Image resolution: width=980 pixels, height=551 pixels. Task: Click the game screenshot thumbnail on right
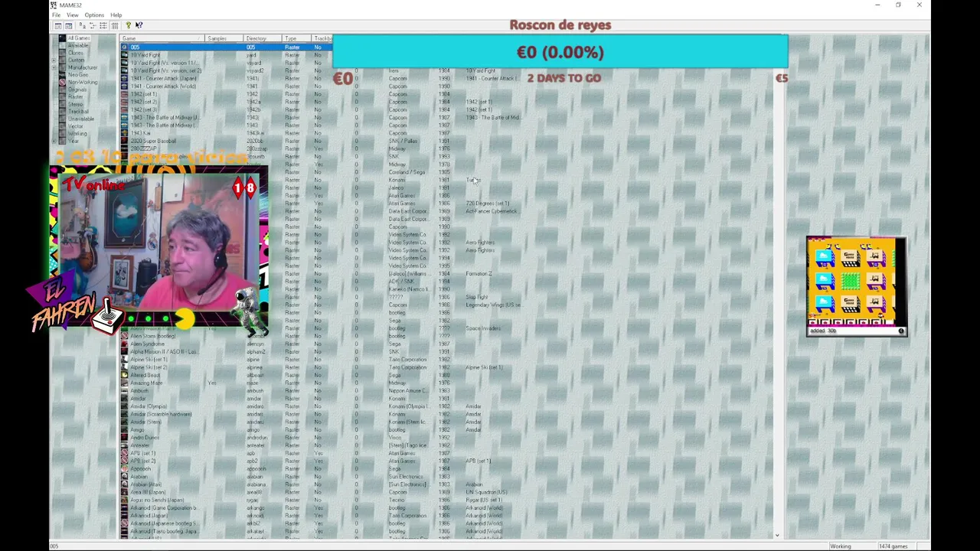pos(856,286)
